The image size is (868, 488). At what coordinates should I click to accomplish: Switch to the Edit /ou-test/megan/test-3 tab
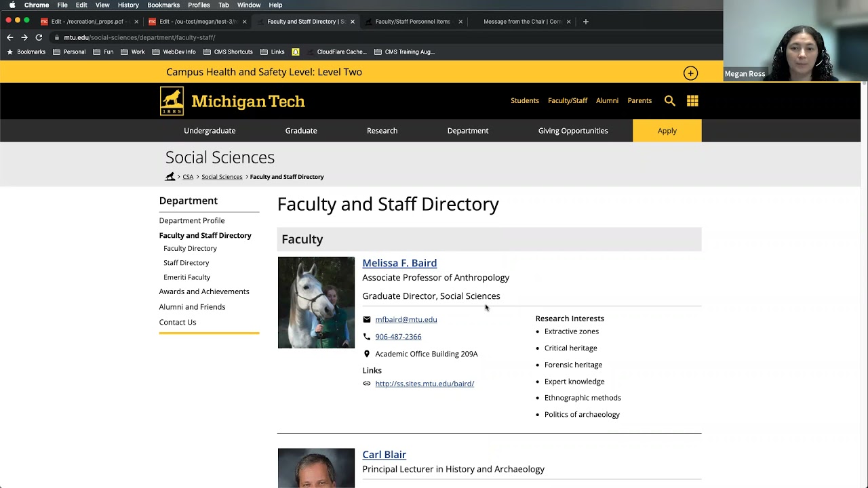197,22
